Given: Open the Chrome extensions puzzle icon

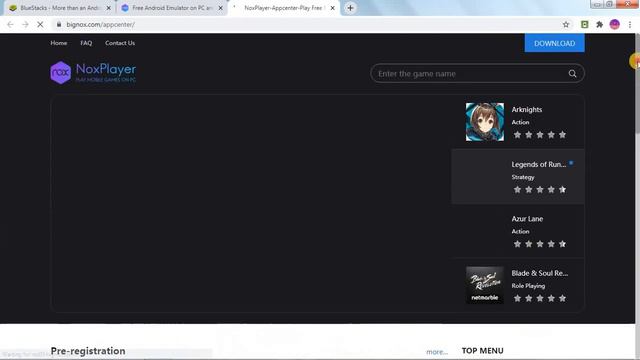Looking at the screenshot, I should [599, 24].
